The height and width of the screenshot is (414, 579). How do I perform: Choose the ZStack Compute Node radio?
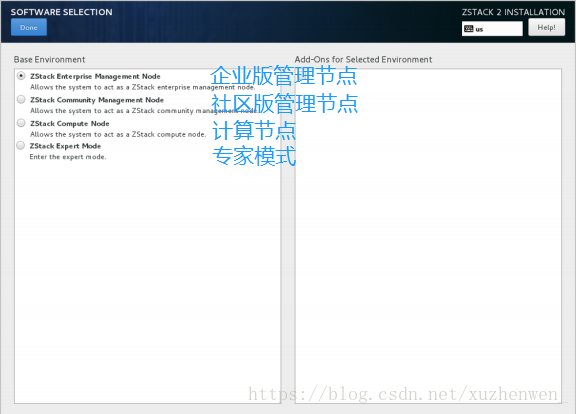(21, 123)
